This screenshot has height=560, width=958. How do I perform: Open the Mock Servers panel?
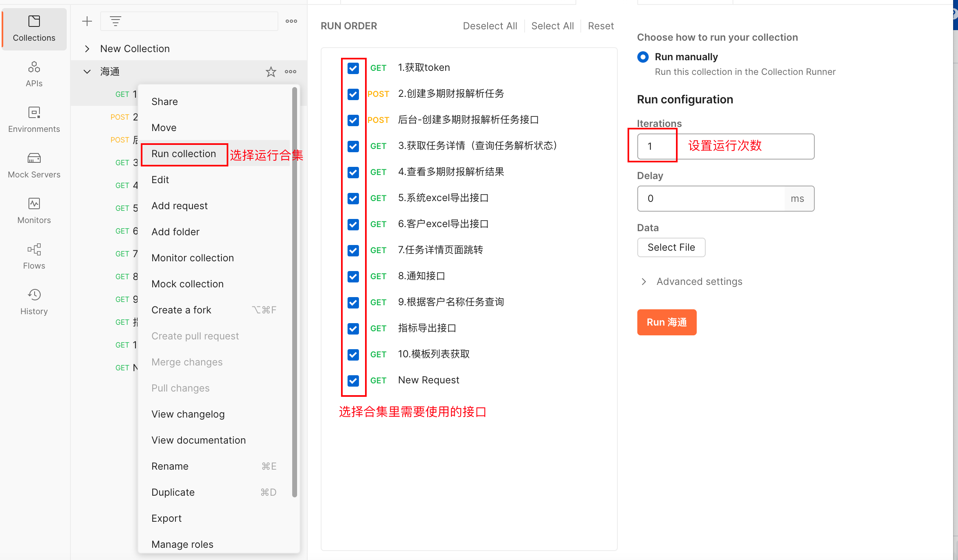click(x=34, y=164)
